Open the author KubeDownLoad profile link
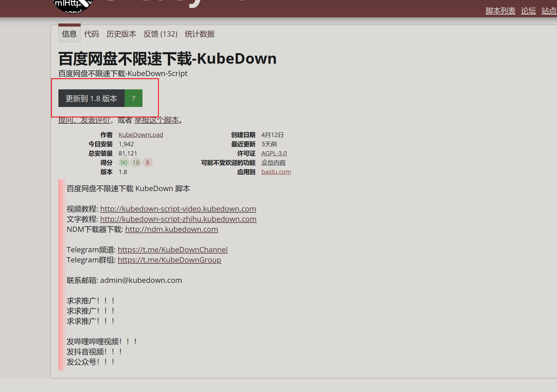557x392 pixels. tap(141, 135)
